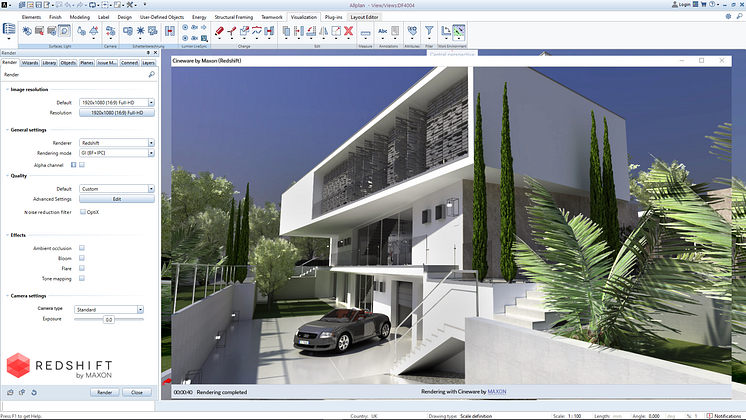Switch to the Wizards palette tab

(x=29, y=62)
